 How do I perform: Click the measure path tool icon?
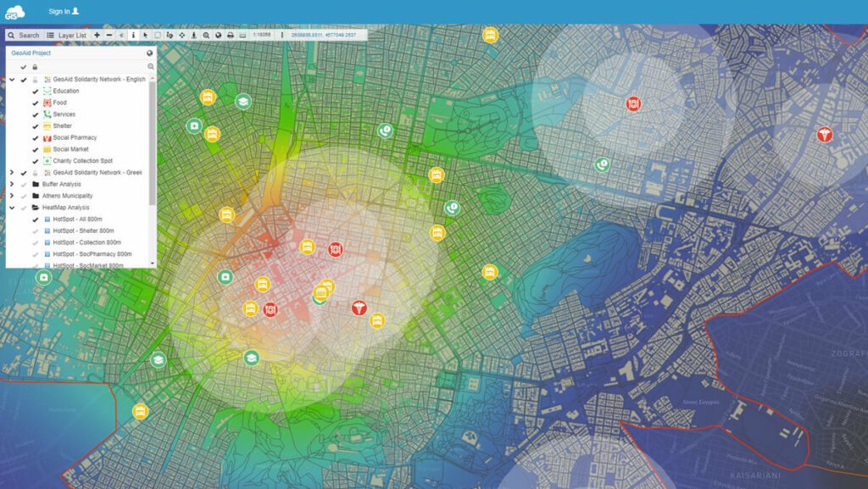(x=170, y=35)
